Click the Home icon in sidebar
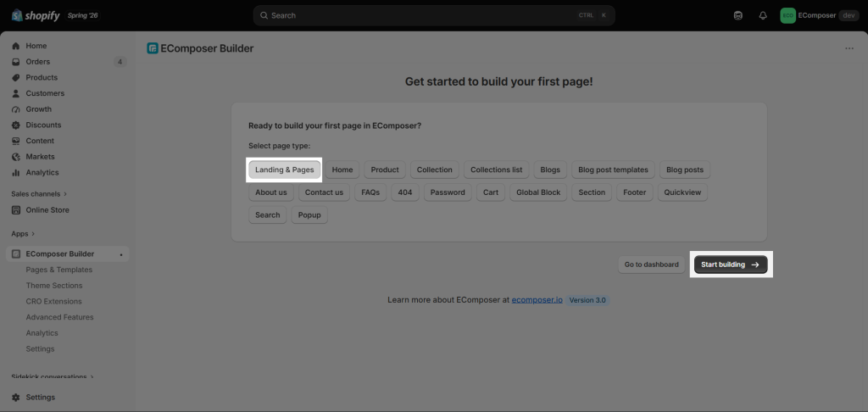 15,46
